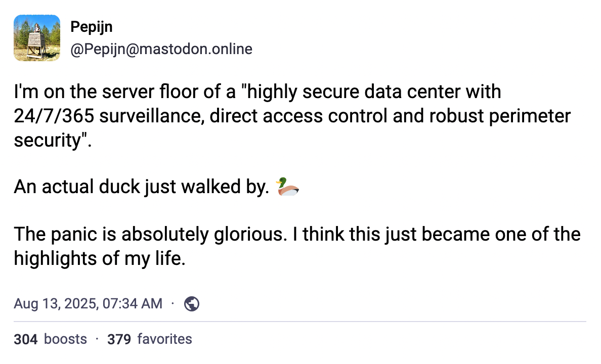Click the globe public visibility icon
The height and width of the screenshot is (364, 601).
click(x=192, y=303)
